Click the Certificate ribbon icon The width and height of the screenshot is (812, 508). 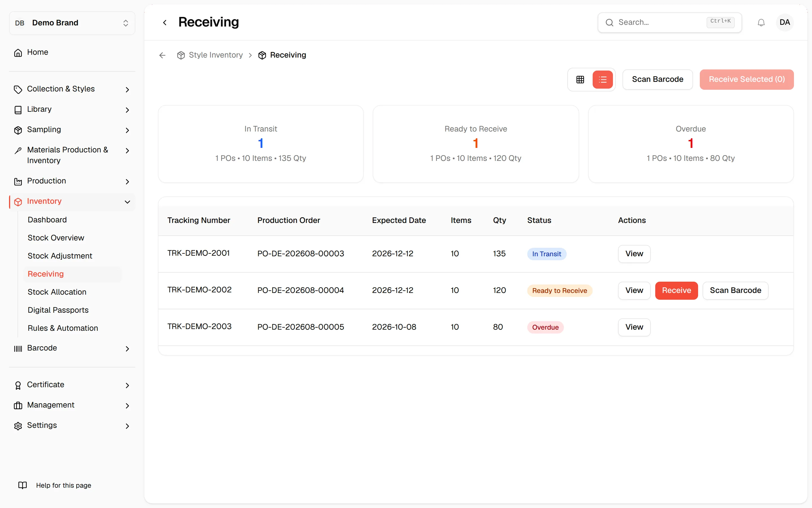click(x=18, y=385)
